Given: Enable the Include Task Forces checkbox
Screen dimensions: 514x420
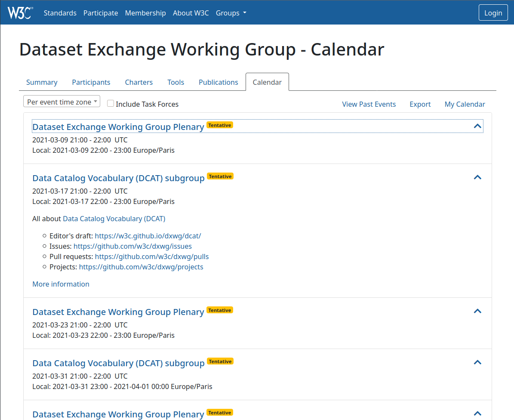Looking at the screenshot, I should 111,104.
